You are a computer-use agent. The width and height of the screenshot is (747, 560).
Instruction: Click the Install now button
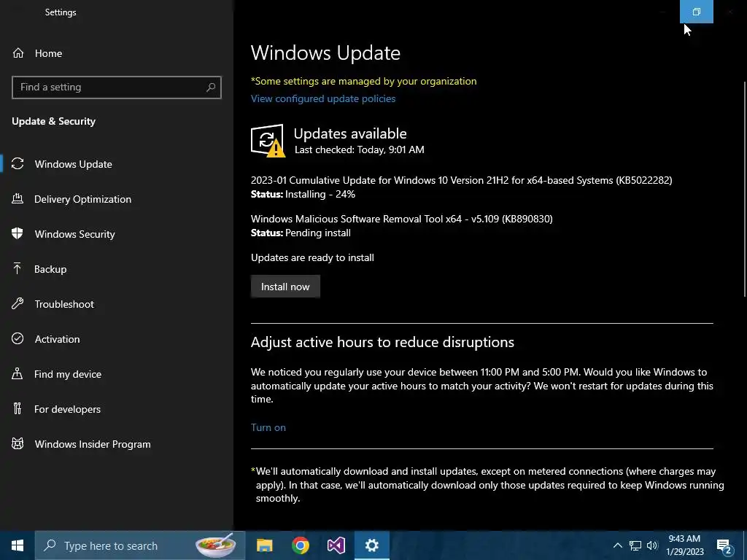click(285, 286)
